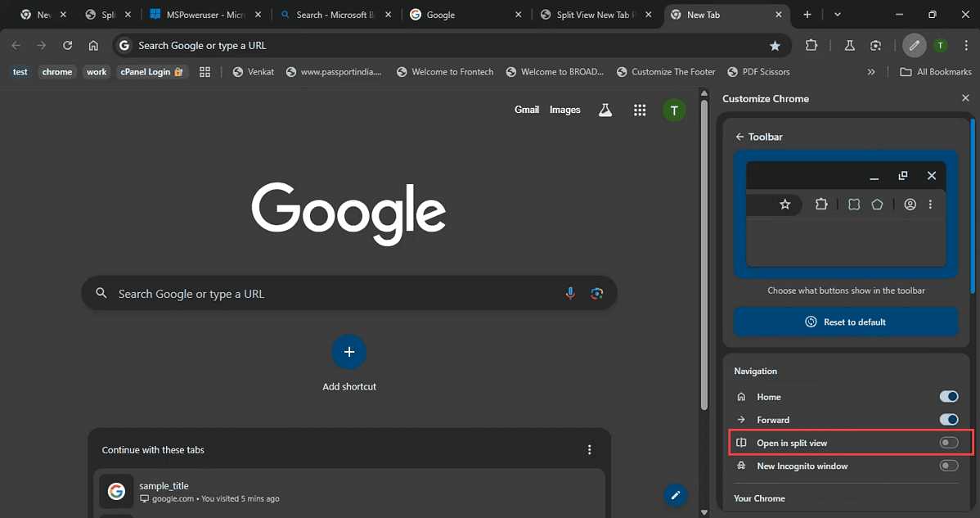This screenshot has width=980, height=518.
Task: Switch to the MSPoweruser tab
Action: click(x=205, y=15)
